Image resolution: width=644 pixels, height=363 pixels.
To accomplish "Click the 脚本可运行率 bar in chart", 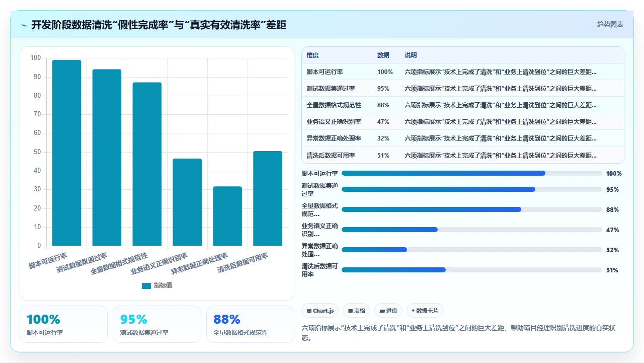I will tap(66, 153).
